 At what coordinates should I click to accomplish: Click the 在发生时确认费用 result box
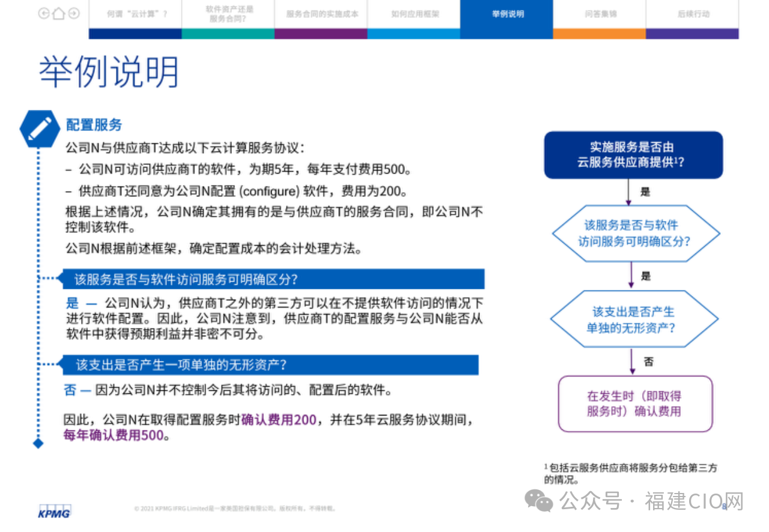pyautogui.click(x=635, y=404)
